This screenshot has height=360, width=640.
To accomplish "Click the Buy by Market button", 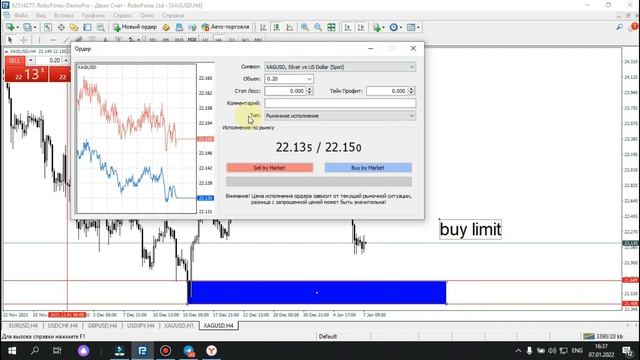I will pos(368,168).
